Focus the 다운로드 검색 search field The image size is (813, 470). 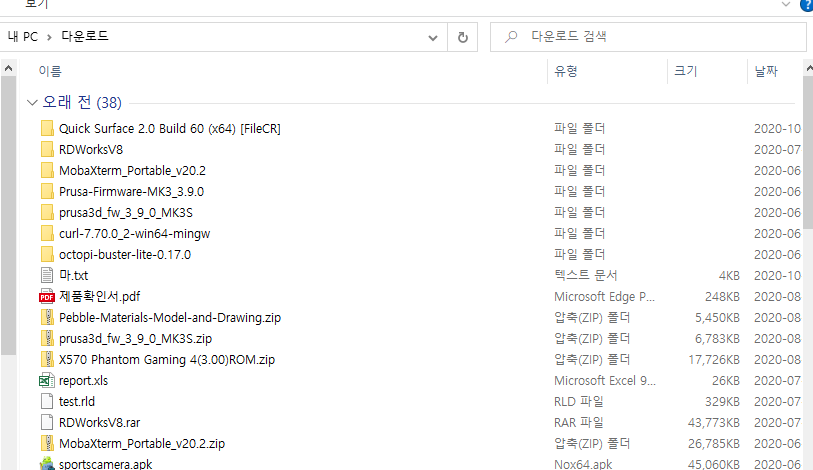pos(648,37)
